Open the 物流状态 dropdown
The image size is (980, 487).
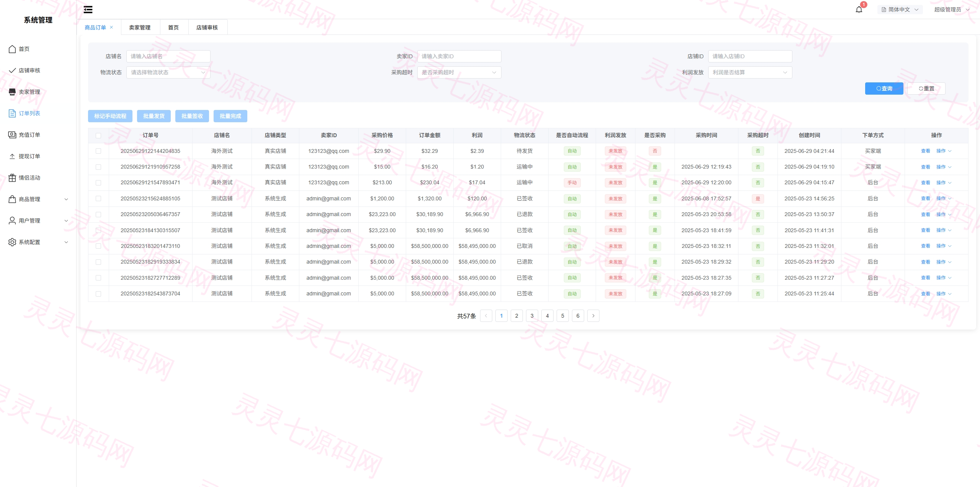[x=168, y=72]
